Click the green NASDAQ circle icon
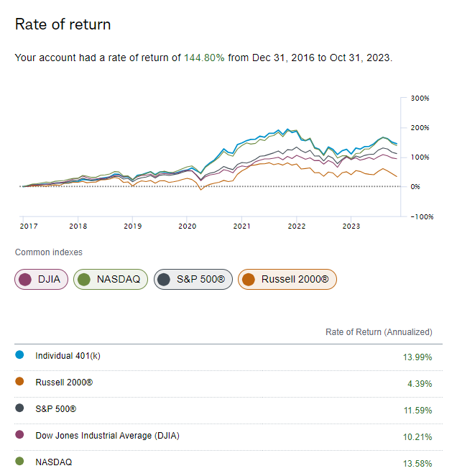 point(84,280)
